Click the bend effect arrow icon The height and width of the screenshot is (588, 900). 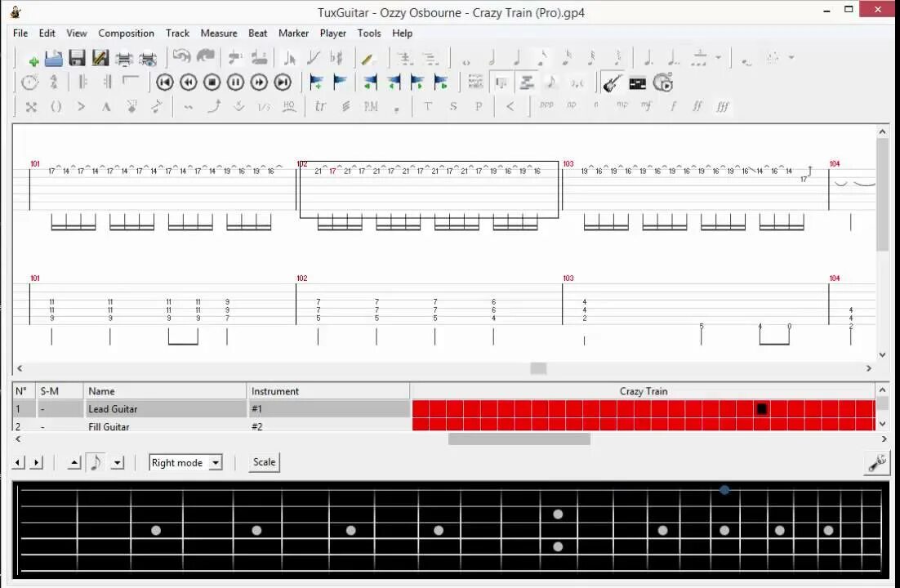[214, 106]
